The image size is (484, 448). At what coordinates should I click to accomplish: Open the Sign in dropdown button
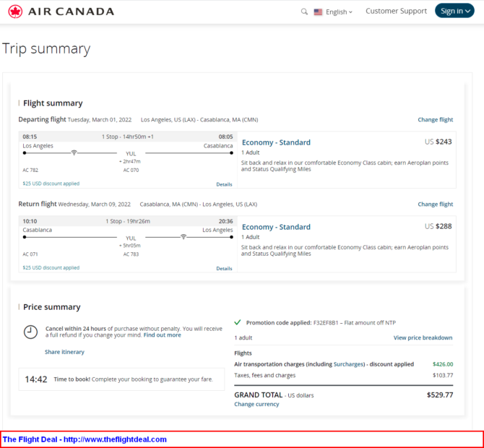click(454, 11)
